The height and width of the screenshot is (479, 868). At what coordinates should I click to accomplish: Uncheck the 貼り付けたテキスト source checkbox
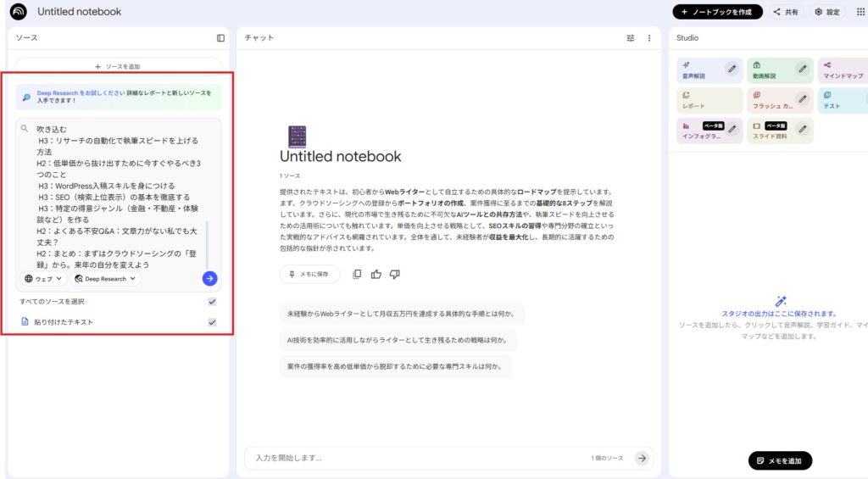pyautogui.click(x=212, y=322)
